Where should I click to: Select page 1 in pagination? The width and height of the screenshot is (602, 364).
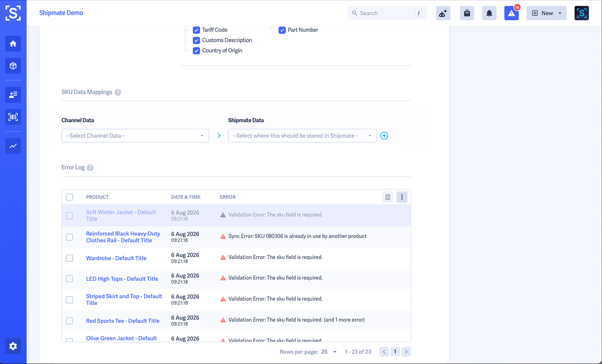click(x=395, y=352)
